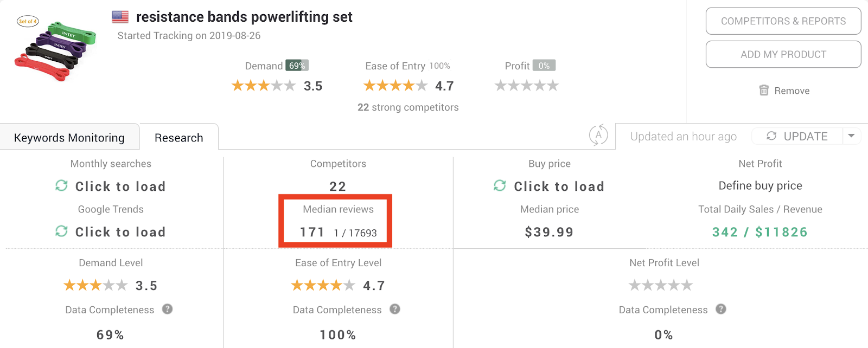Image resolution: width=868 pixels, height=348 pixels.
Task: Click the Demand 69% progress badge
Action: (x=297, y=66)
